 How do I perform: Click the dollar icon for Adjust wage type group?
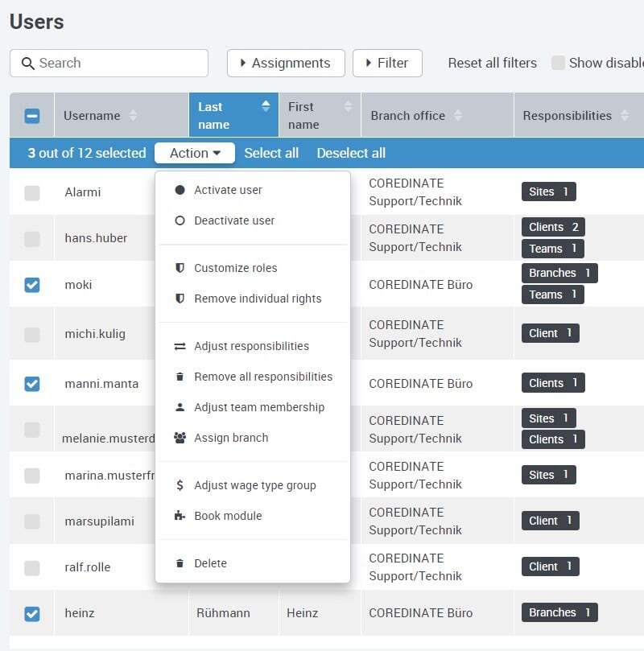[x=180, y=486]
